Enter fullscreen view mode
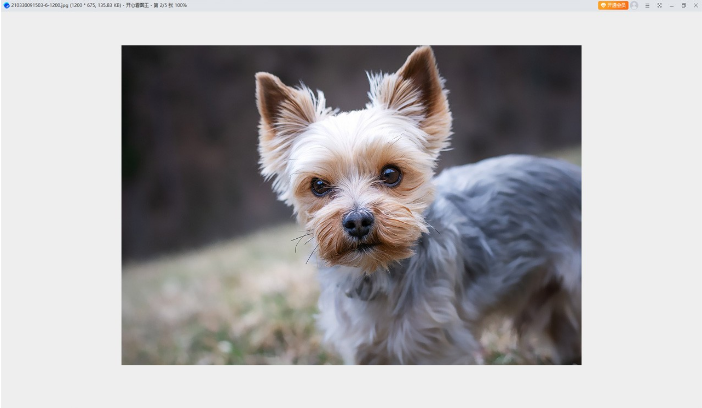The width and height of the screenshot is (702, 408). tap(659, 5)
